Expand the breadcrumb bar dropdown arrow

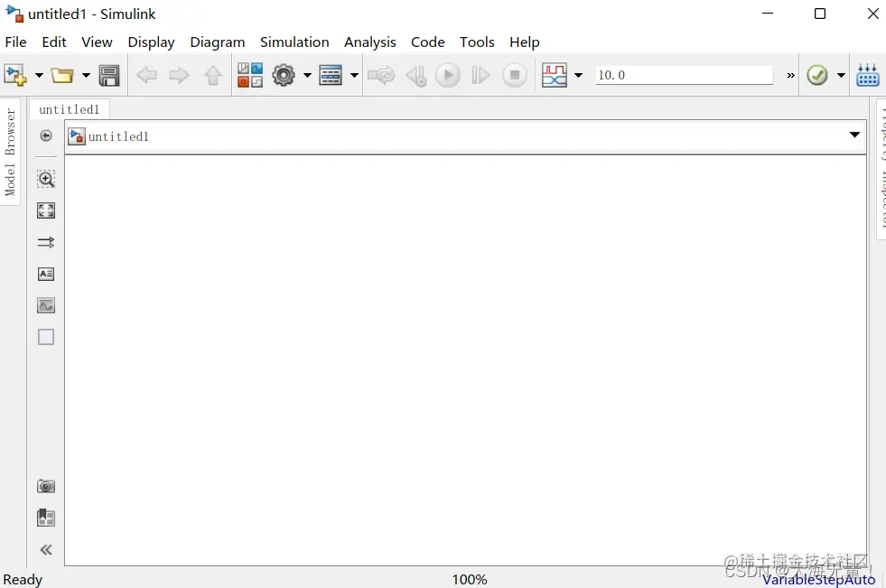(x=854, y=135)
